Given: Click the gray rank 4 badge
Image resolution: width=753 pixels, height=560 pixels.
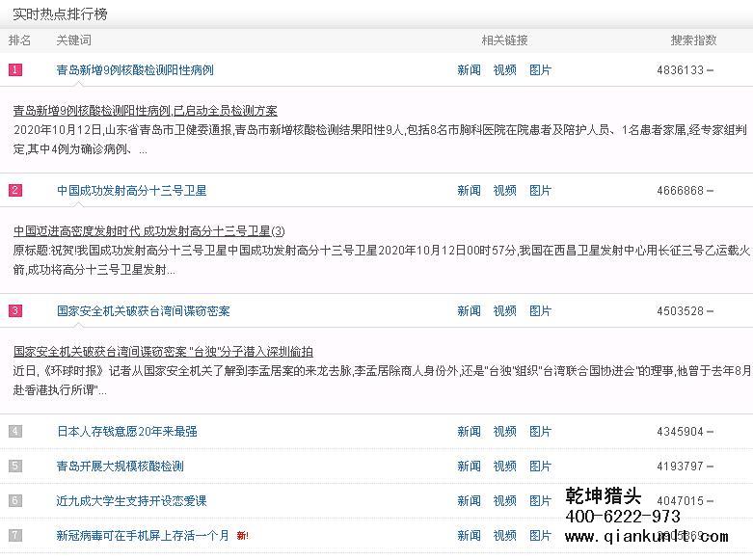Looking at the screenshot, I should 15,432.
